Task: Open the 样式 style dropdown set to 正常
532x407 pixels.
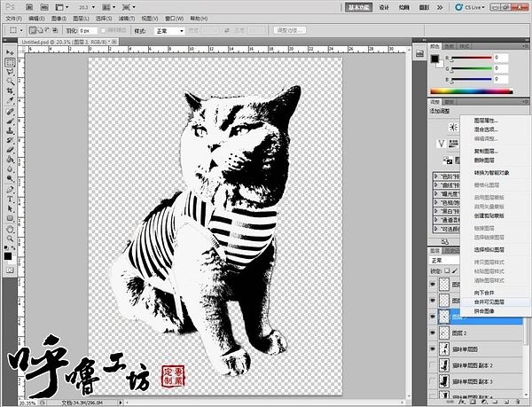Action: coord(169,31)
